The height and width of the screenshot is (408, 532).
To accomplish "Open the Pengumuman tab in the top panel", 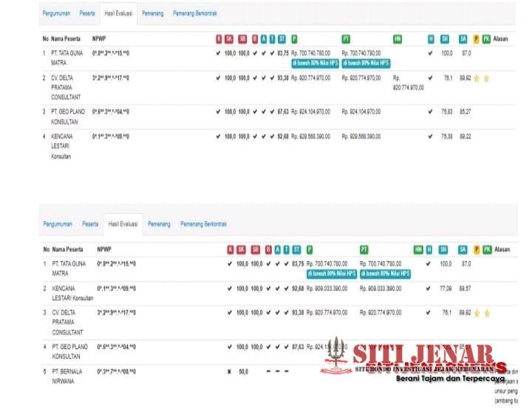I will click(57, 13).
